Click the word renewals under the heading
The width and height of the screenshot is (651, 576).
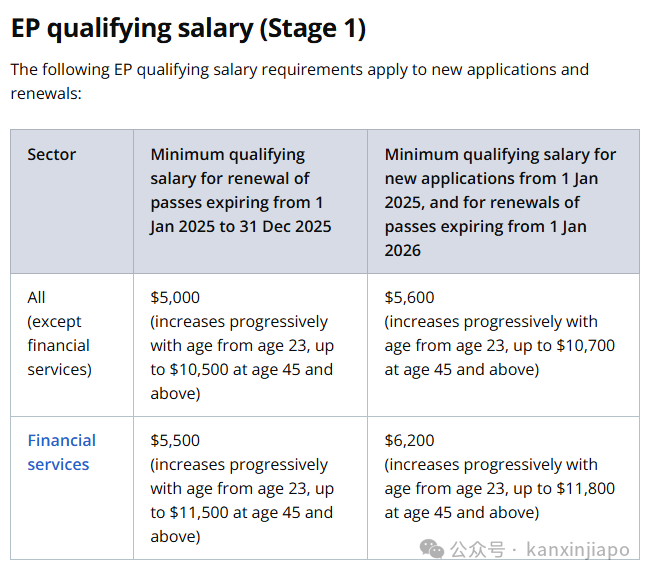coord(46,93)
